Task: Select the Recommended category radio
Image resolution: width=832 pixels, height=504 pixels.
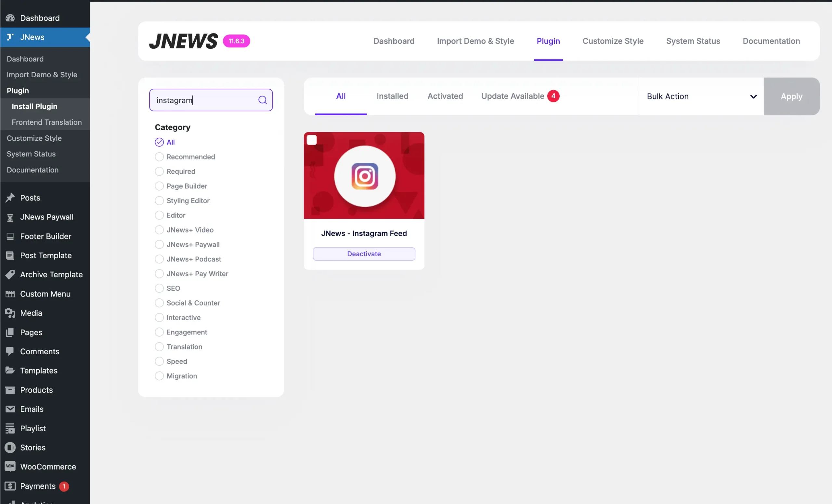Action: coord(159,157)
